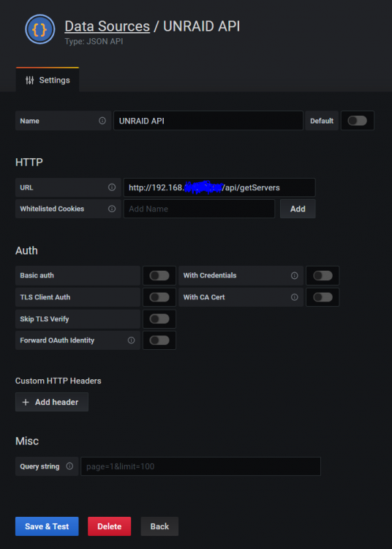Screen dimensions: 392x549
Task: Click the With CA Cert info icon
Action: (295, 297)
